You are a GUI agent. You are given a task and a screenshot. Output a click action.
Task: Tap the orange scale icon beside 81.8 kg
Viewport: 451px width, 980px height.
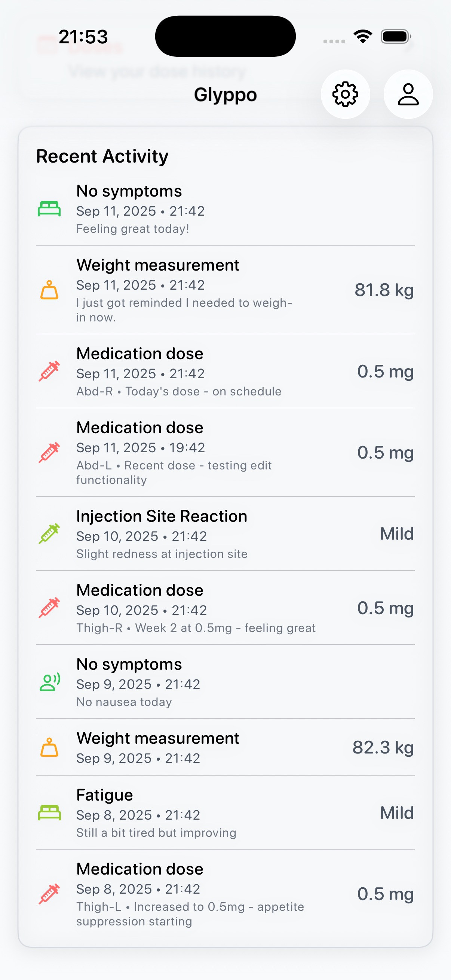[49, 290]
